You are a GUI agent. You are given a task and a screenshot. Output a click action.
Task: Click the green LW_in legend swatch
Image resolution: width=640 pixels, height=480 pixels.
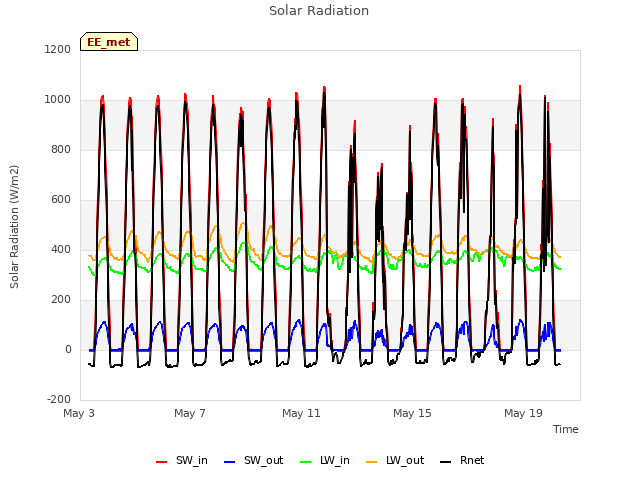[306, 462]
